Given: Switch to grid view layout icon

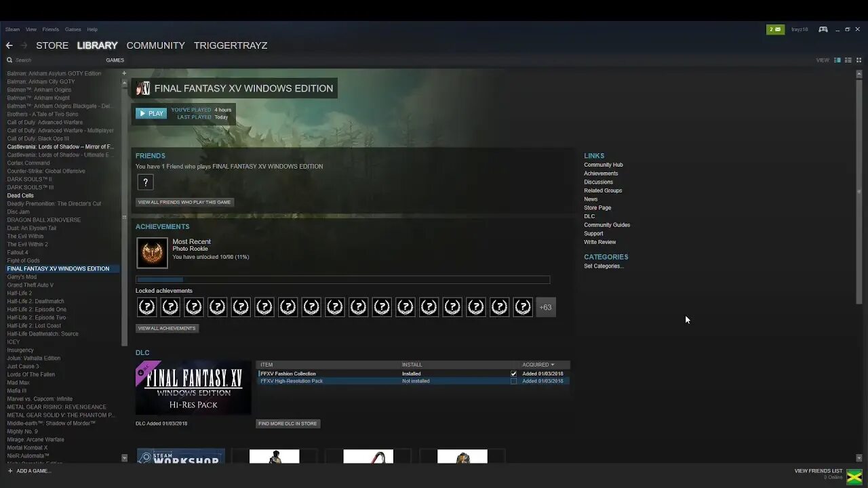Looking at the screenshot, I should coord(859,60).
